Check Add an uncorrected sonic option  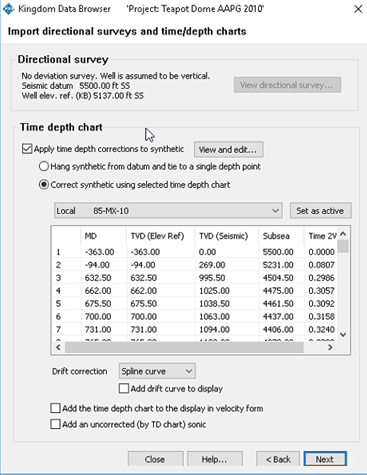pos(55,424)
